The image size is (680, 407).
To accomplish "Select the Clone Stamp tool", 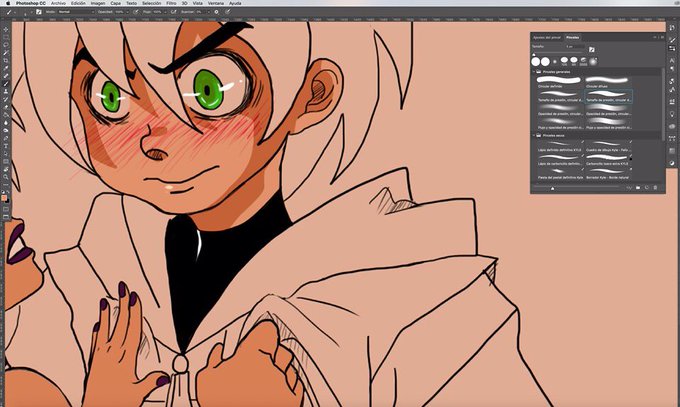I will pyautogui.click(x=6, y=92).
